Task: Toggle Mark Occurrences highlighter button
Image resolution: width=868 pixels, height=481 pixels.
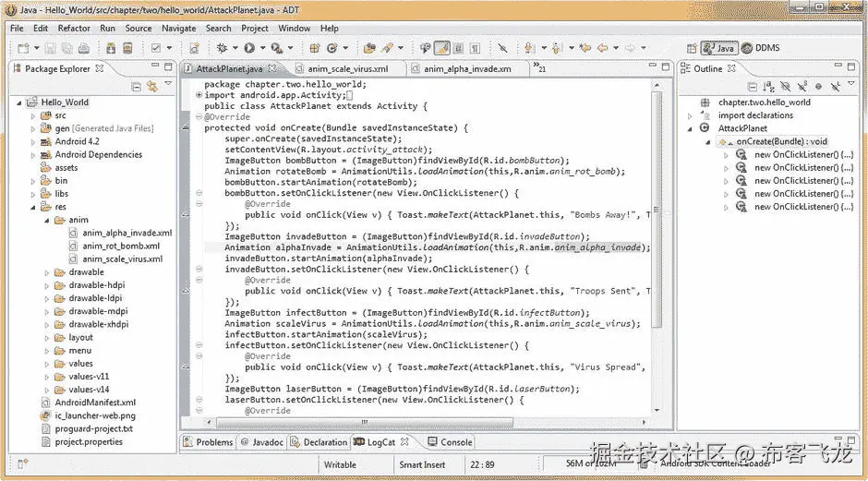Action: [441, 48]
